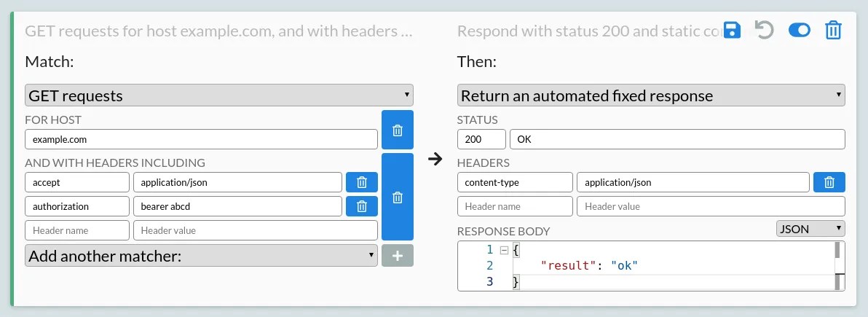Click the Respond with status 200 summary text
The width and height of the screenshot is (868, 317).
pos(590,31)
